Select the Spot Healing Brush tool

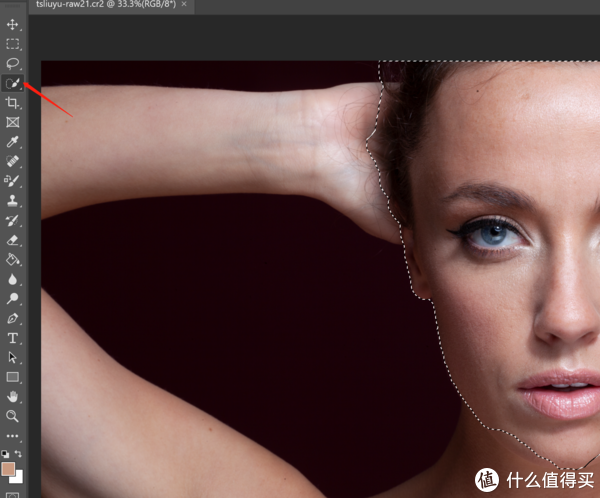pyautogui.click(x=12, y=161)
